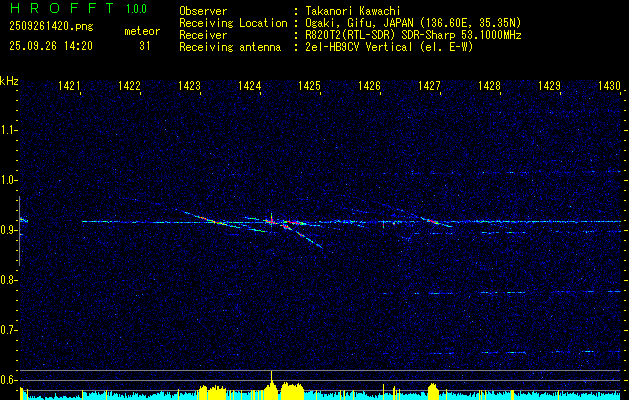
Task: Click the meteor echo streak after 1427
Action: 436,222
